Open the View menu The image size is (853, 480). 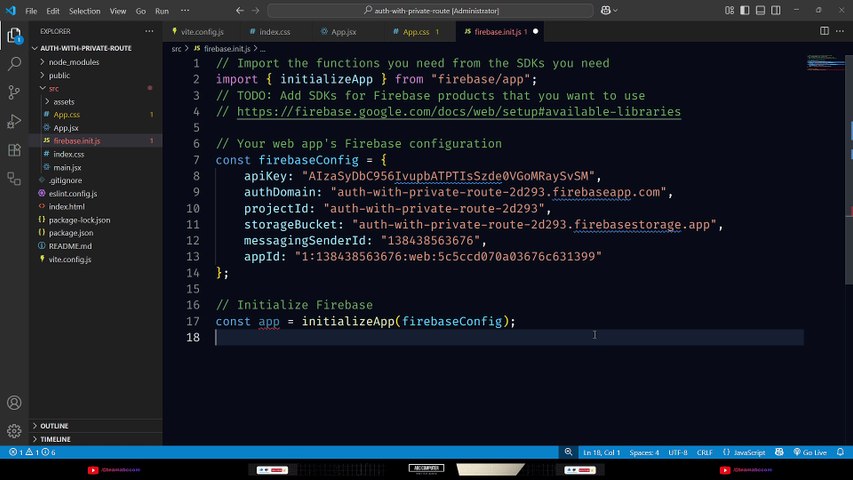(x=118, y=11)
